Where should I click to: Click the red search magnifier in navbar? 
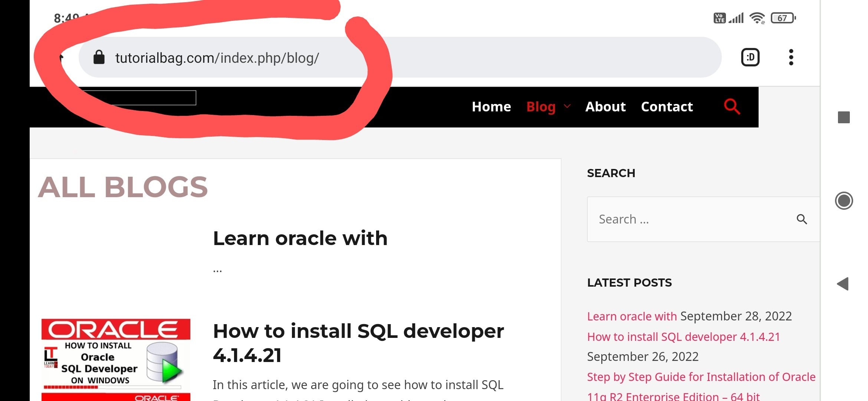coord(731,107)
